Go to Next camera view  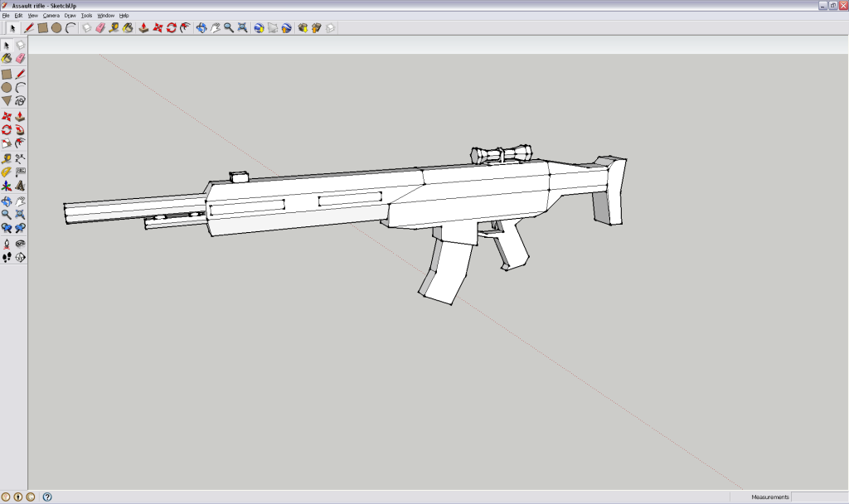(x=20, y=229)
